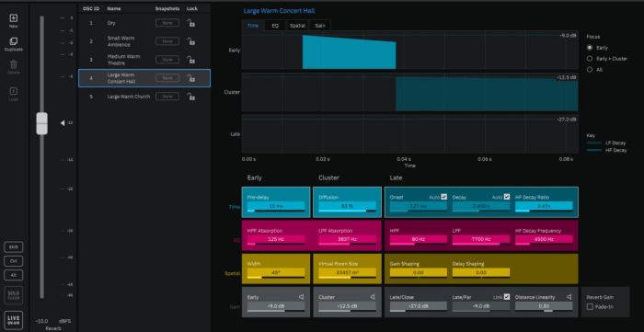Toggle lock for Large Warm Church
Image resolution: width=644 pixels, height=332 pixels.
tap(190, 97)
